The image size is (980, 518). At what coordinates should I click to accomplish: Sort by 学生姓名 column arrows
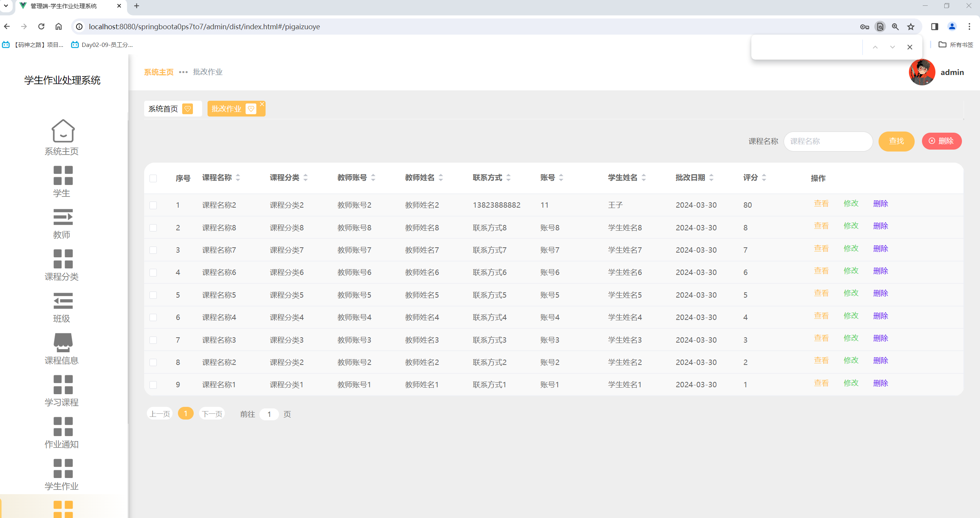point(644,178)
